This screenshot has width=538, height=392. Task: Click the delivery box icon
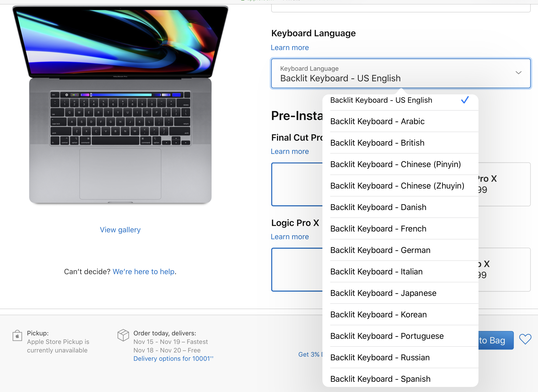pyautogui.click(x=123, y=335)
